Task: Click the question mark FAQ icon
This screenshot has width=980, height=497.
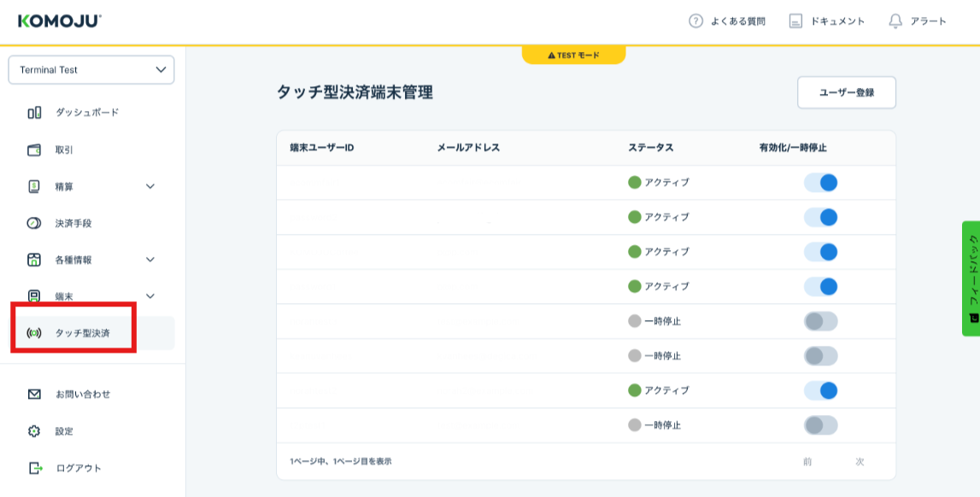Action: (x=695, y=21)
